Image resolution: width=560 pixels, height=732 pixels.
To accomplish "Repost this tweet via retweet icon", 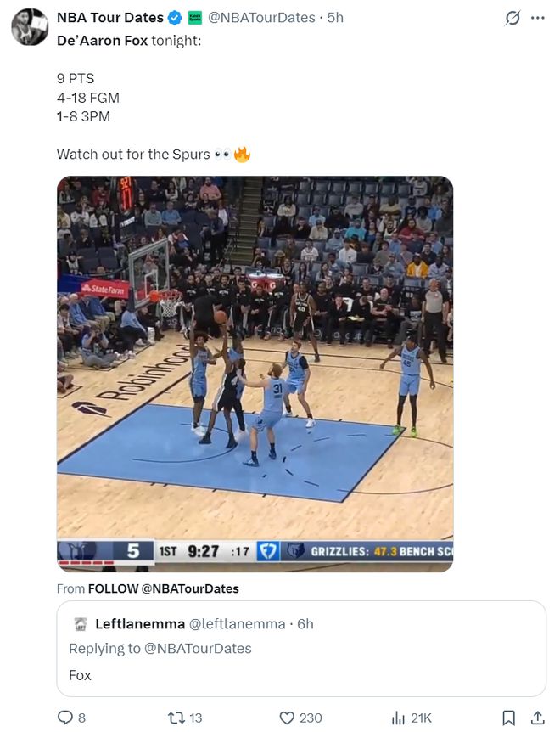I will (176, 718).
